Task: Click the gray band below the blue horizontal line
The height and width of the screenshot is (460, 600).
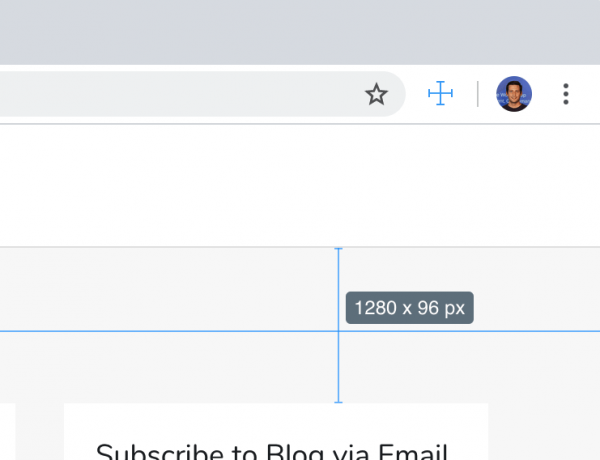Action: tap(168, 367)
